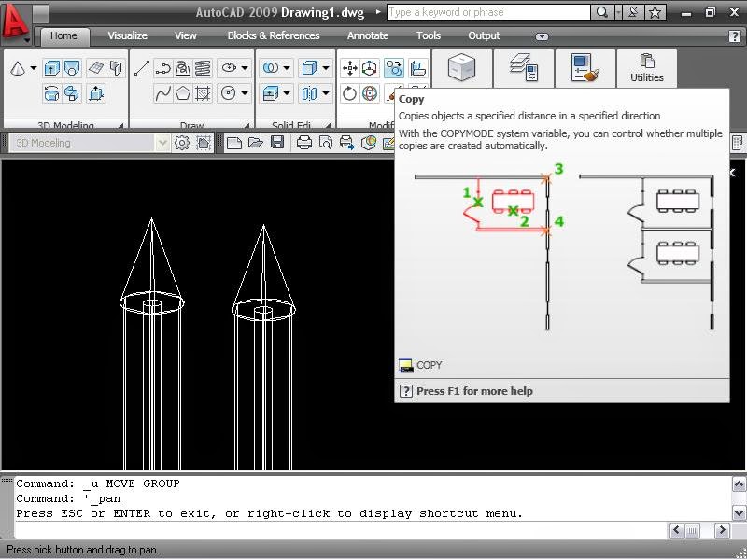Select the Sweep tool
Image resolution: width=747 pixels, height=560 pixels.
point(72,93)
